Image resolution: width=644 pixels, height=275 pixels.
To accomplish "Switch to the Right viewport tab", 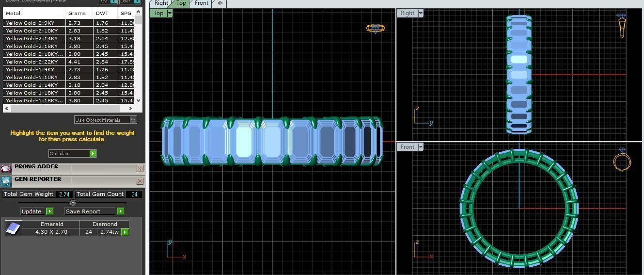I will 161,3.
